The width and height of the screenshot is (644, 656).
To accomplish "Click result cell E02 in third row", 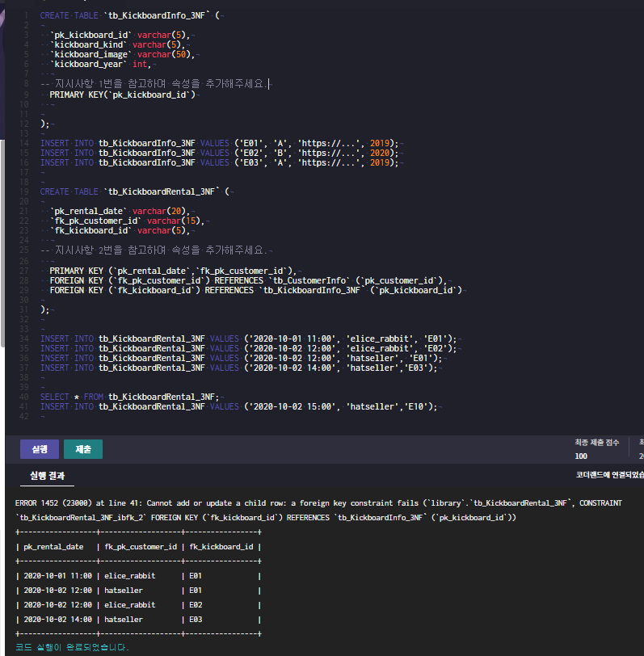I will (x=196, y=605).
